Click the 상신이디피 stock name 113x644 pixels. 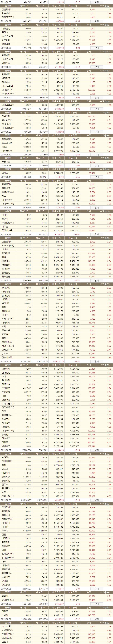click(7, 342)
